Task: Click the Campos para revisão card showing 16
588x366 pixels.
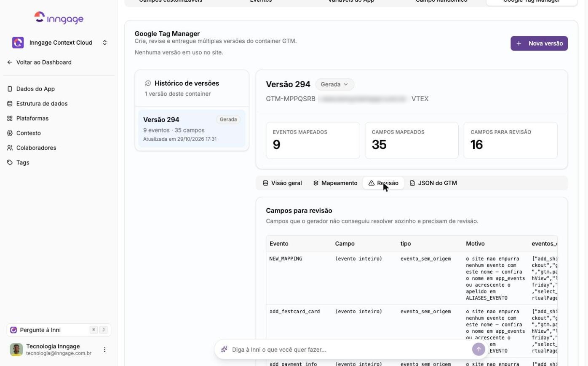Action: (x=511, y=140)
